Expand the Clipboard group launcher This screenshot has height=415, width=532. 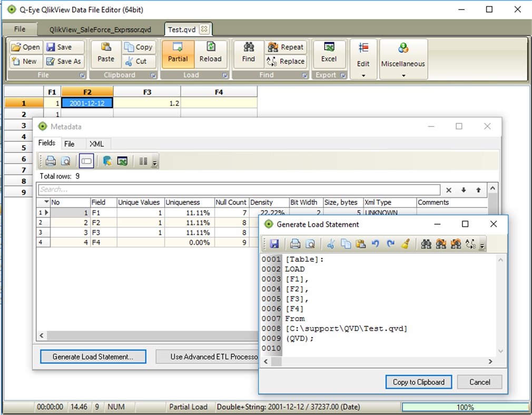click(153, 75)
